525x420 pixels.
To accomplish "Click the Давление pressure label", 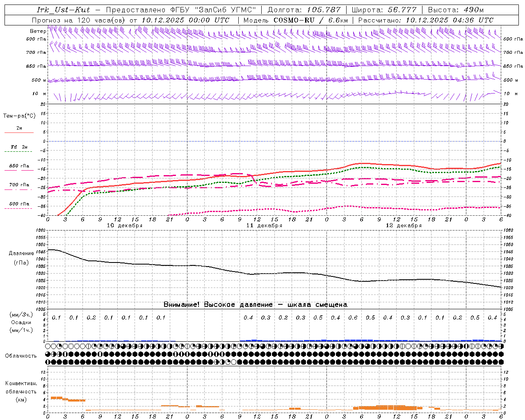I will point(21,253).
